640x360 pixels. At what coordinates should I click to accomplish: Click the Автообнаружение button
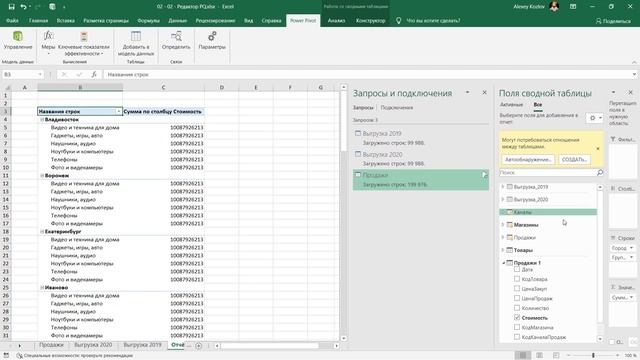[528, 160]
